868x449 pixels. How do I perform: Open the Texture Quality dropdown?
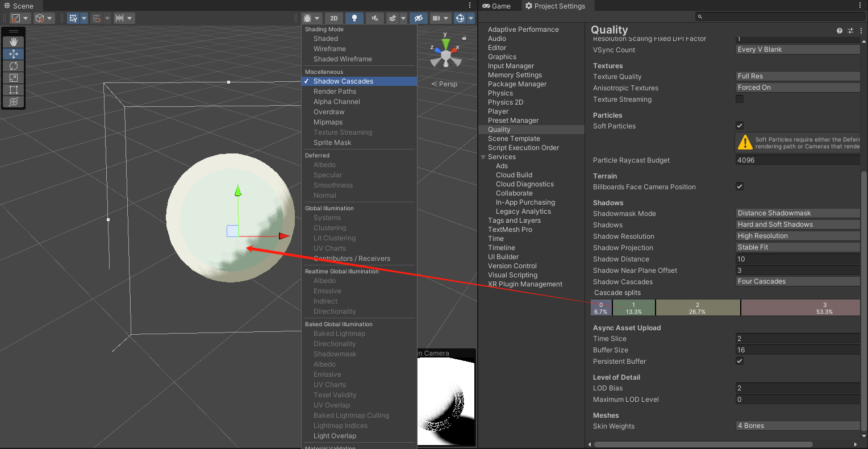(798, 76)
